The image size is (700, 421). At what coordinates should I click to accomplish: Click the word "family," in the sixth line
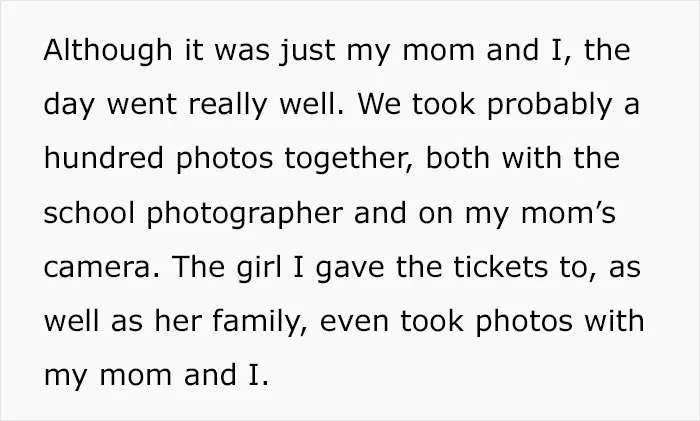click(260, 322)
